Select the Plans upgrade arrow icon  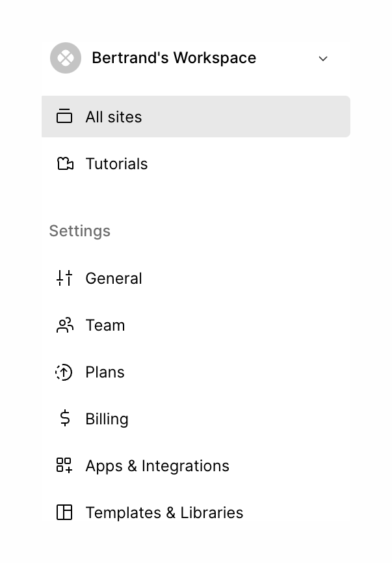64,372
